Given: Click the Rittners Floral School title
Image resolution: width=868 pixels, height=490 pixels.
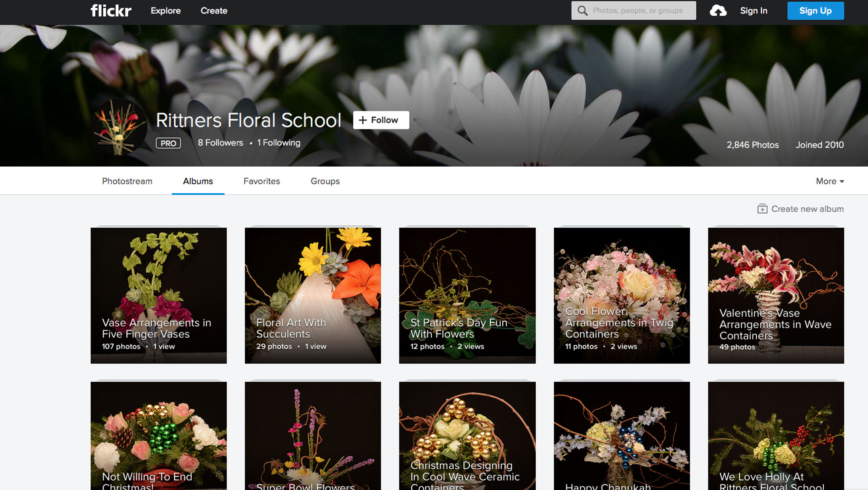Looking at the screenshot, I should (248, 120).
